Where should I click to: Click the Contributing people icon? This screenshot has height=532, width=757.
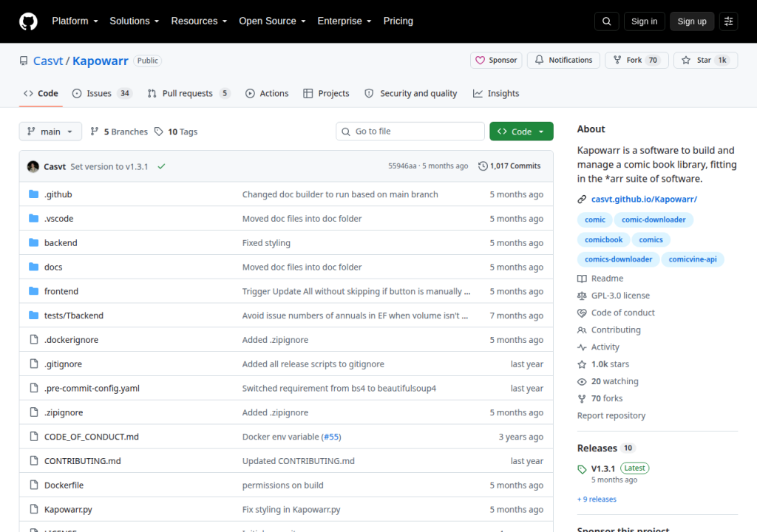[582, 330]
